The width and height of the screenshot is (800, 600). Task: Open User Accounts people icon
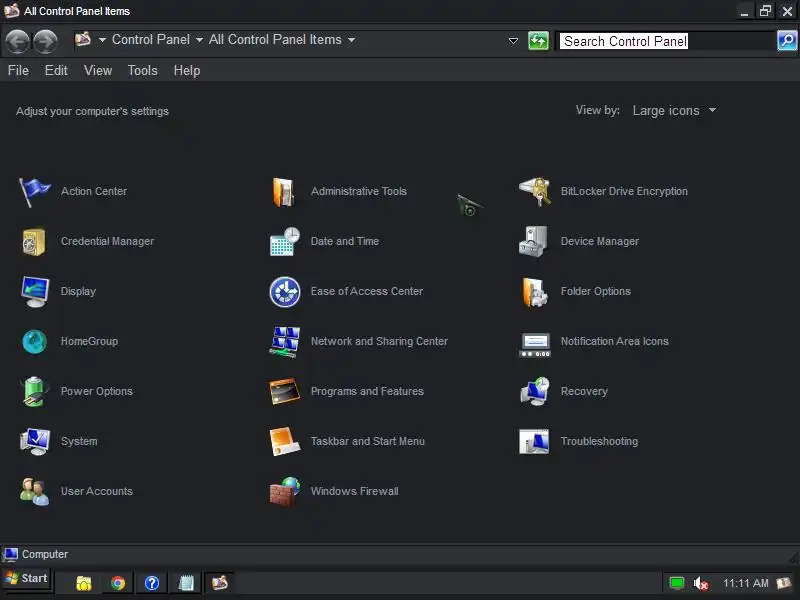(x=34, y=491)
